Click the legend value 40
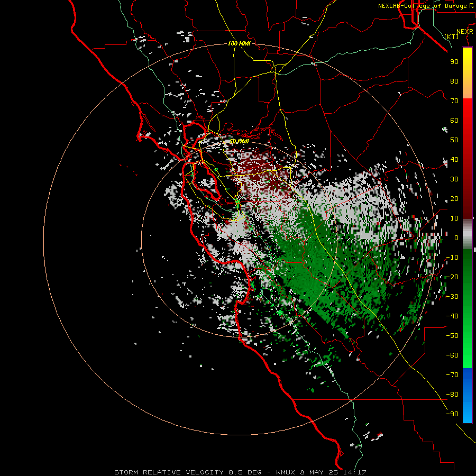This screenshot has height=476, width=476. [x=454, y=160]
